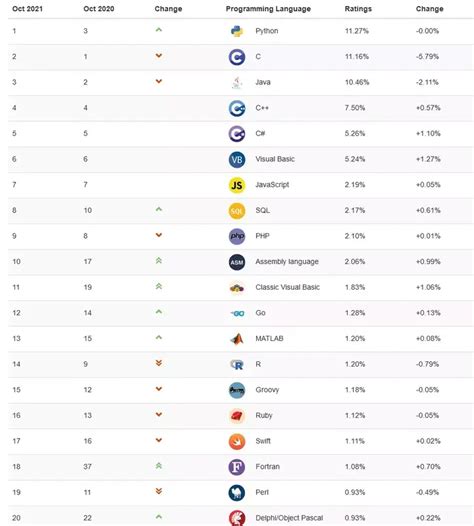Select the MATLAB logo icon

(237, 339)
